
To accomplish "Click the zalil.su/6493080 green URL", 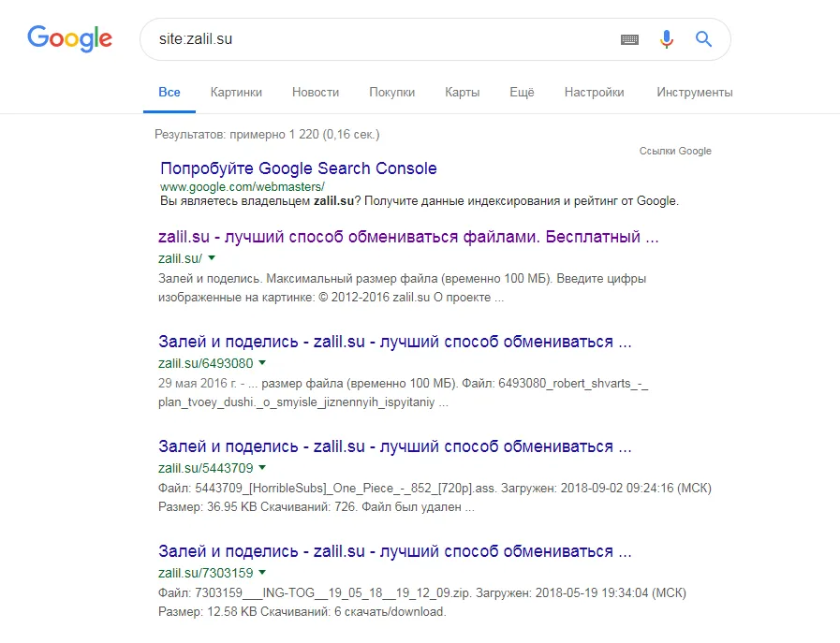I will click(206, 363).
